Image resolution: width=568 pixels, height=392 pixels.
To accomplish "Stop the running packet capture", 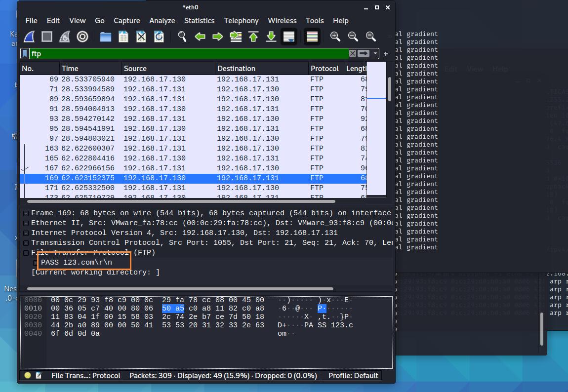I will [x=47, y=37].
